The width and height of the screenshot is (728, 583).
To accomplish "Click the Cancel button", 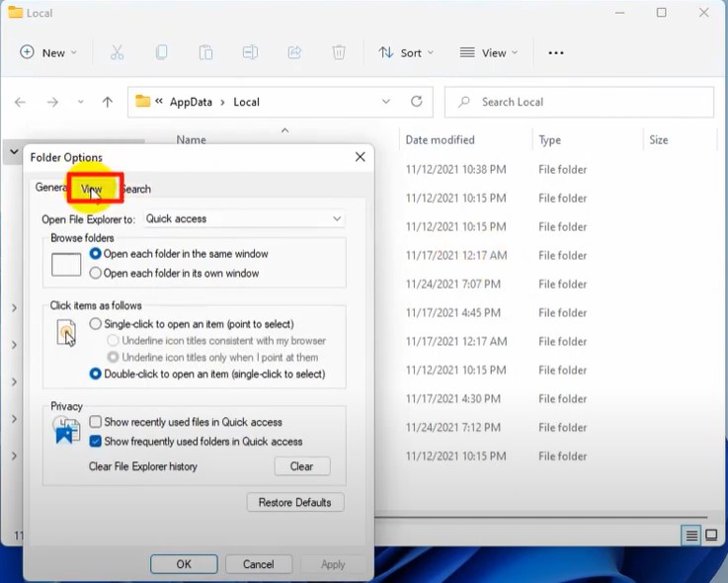I will (259, 564).
